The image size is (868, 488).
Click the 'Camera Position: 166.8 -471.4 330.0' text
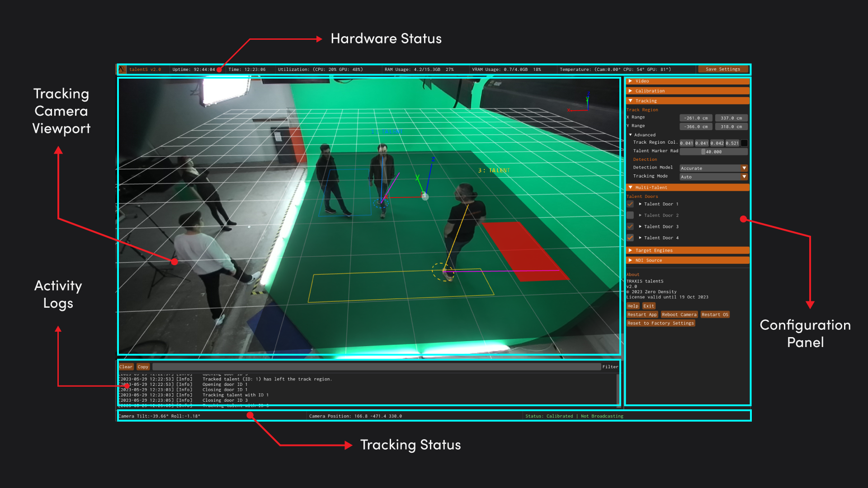355,416
